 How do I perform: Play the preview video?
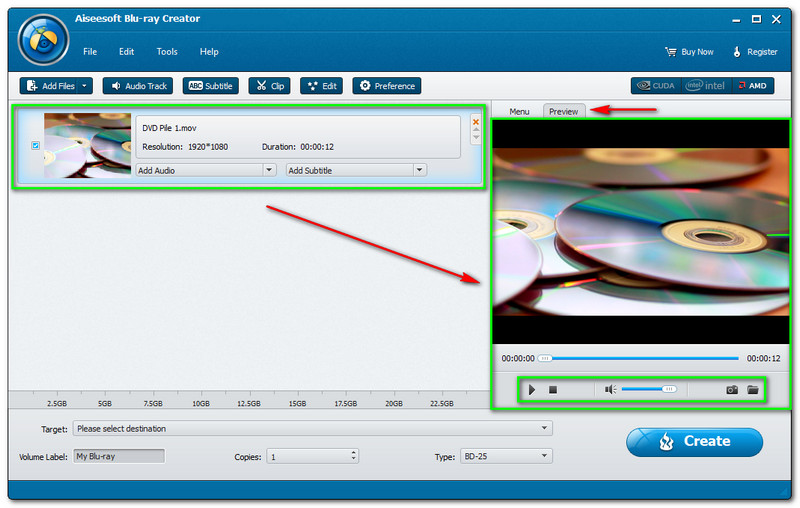coord(532,390)
